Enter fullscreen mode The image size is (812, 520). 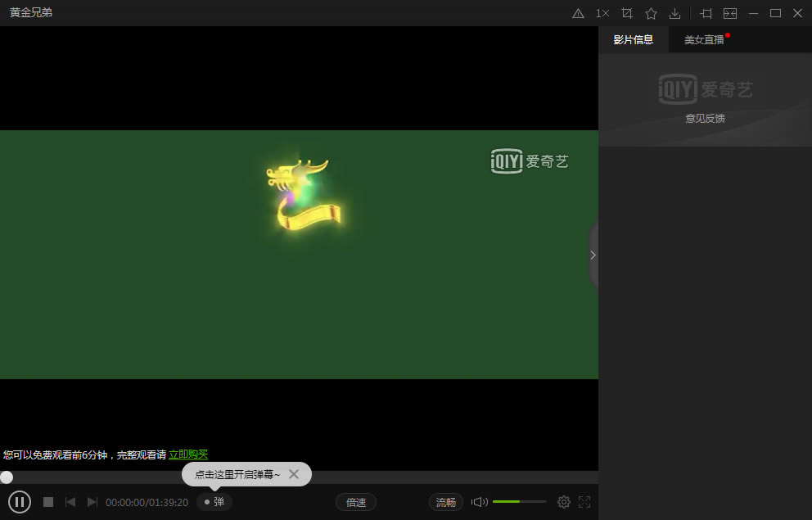pyautogui.click(x=584, y=502)
